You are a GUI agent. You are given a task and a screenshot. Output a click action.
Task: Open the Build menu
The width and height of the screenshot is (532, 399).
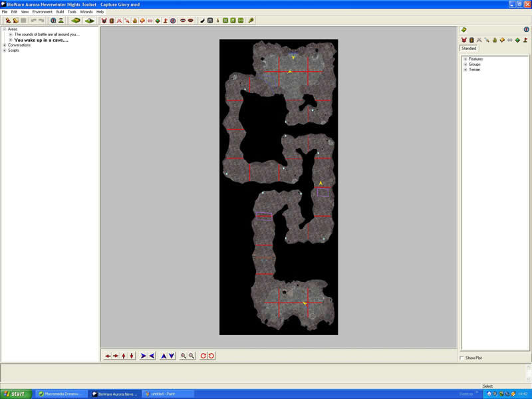point(60,11)
